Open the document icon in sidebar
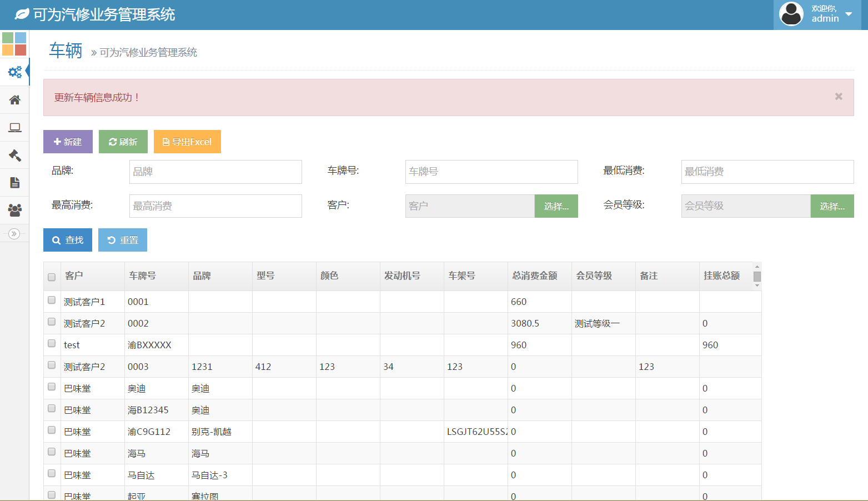868x501 pixels. tap(14, 183)
